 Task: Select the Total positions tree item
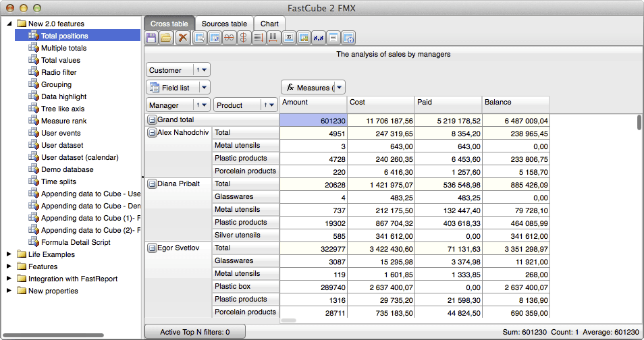click(x=78, y=35)
